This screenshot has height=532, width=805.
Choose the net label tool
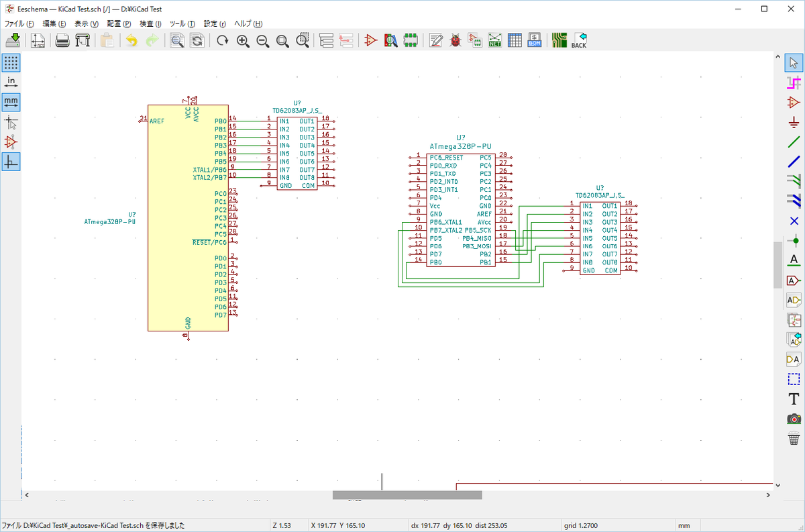794,260
